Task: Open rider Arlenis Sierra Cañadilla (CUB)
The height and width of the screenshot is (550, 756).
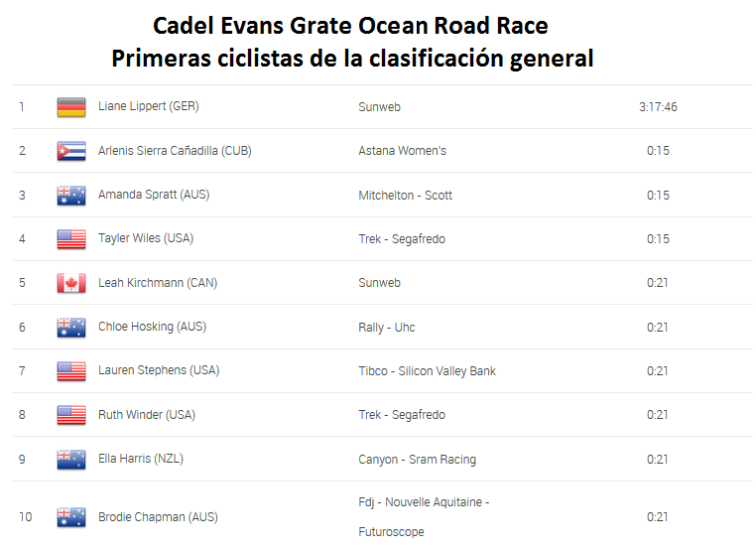Action: (x=175, y=151)
